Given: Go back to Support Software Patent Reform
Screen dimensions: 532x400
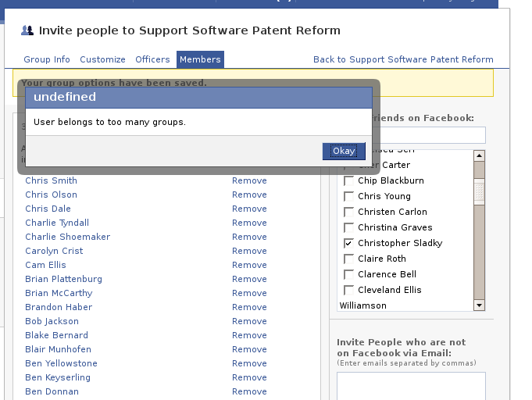Looking at the screenshot, I should (x=403, y=59).
